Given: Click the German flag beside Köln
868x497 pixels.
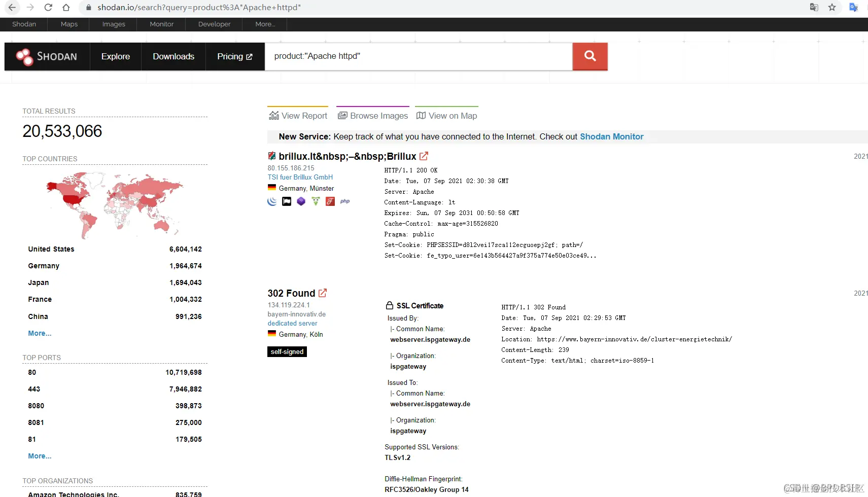Looking at the screenshot, I should pos(272,334).
